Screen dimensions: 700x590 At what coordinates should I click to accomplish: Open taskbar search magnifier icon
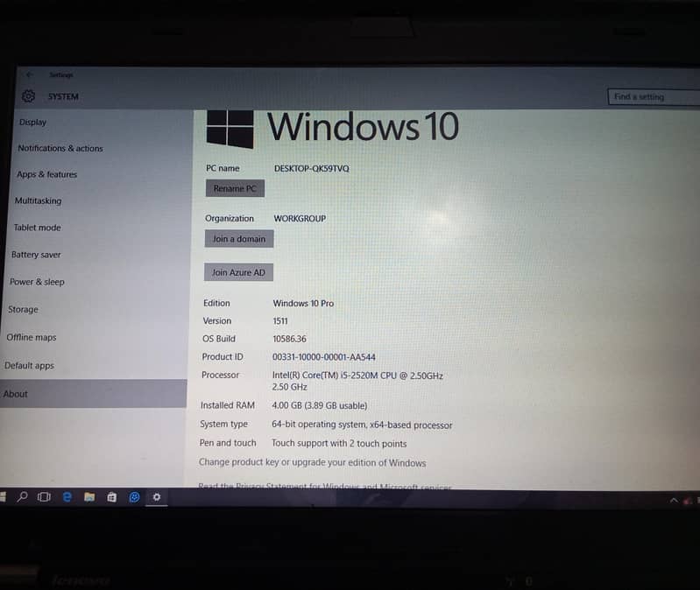(x=22, y=496)
